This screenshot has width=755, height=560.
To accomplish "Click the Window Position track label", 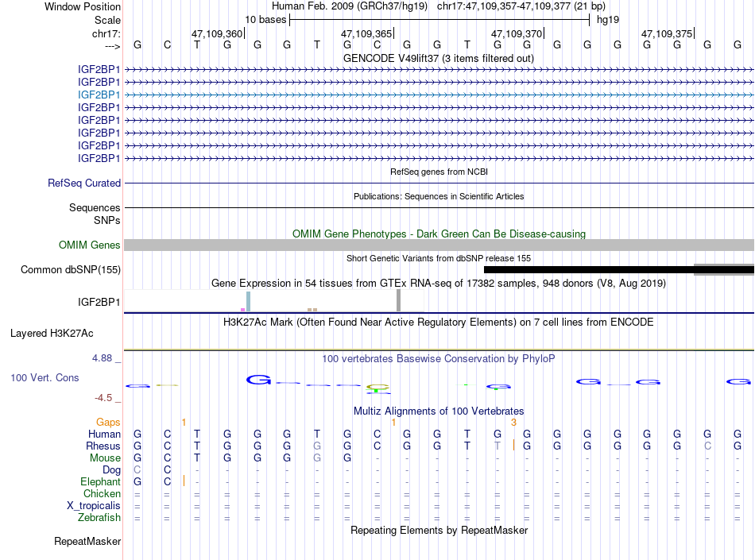I will point(83,6).
